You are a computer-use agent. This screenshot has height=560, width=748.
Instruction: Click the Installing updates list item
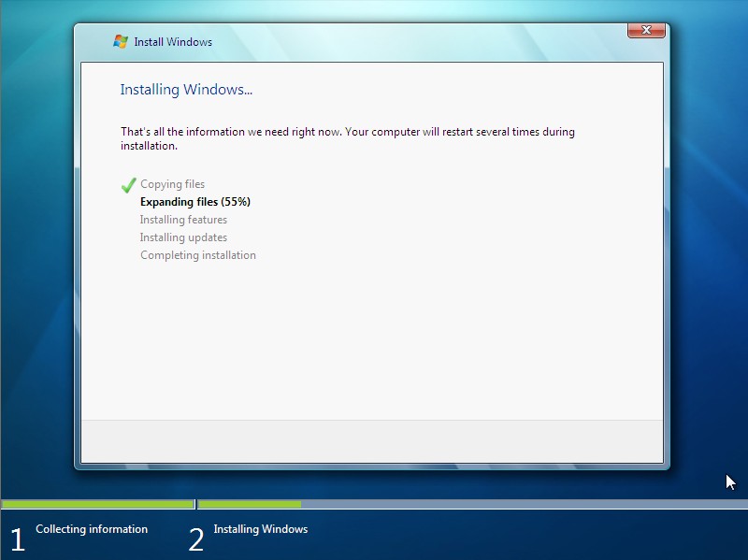click(182, 237)
